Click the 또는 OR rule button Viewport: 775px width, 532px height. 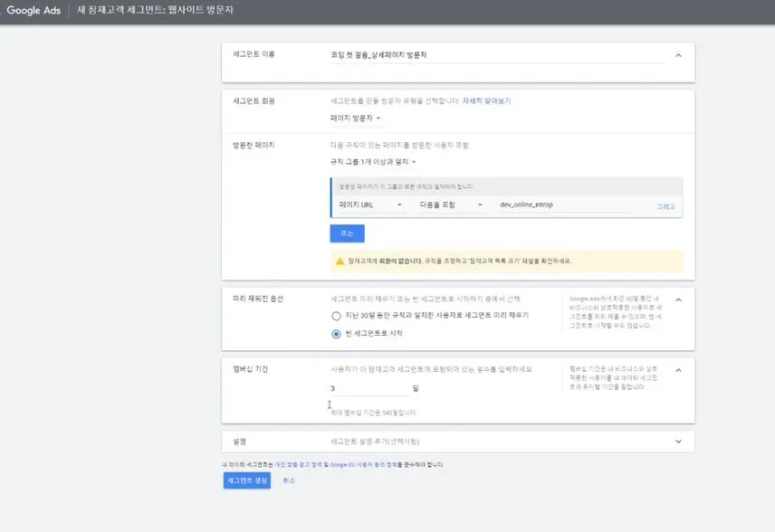(x=347, y=233)
